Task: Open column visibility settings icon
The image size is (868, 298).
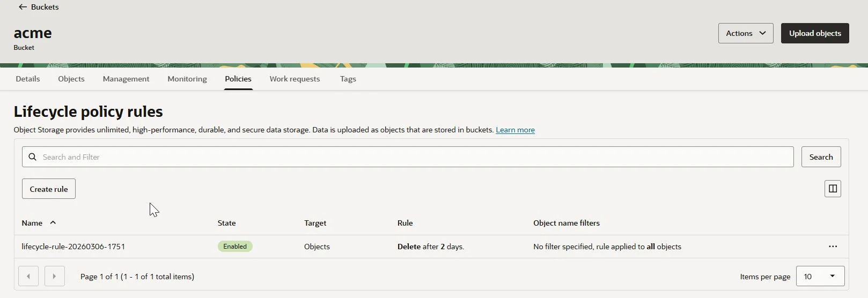Action: pos(833,189)
